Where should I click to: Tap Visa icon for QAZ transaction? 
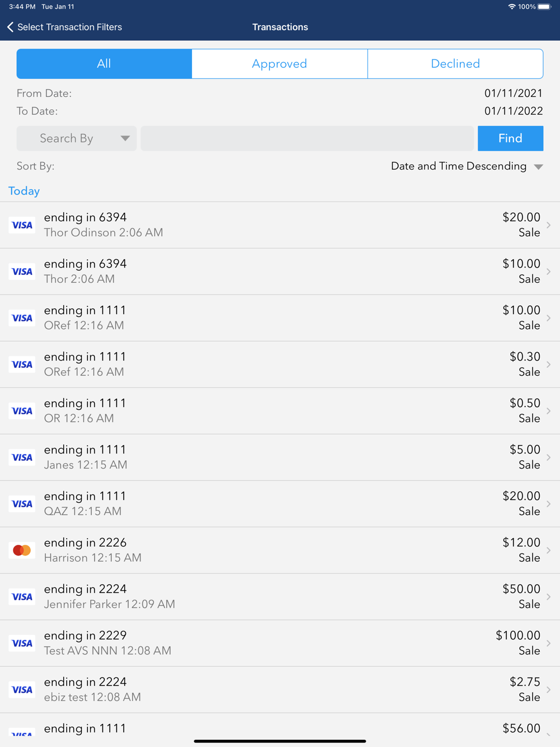[x=22, y=504]
